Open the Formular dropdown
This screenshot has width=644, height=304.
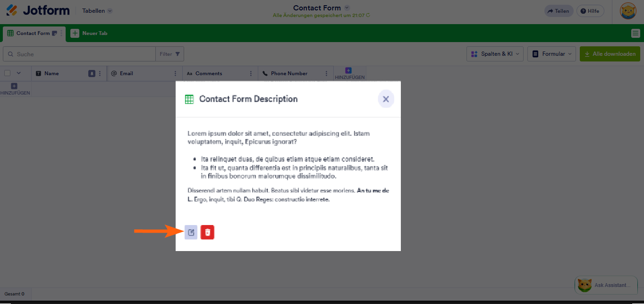coord(551,54)
